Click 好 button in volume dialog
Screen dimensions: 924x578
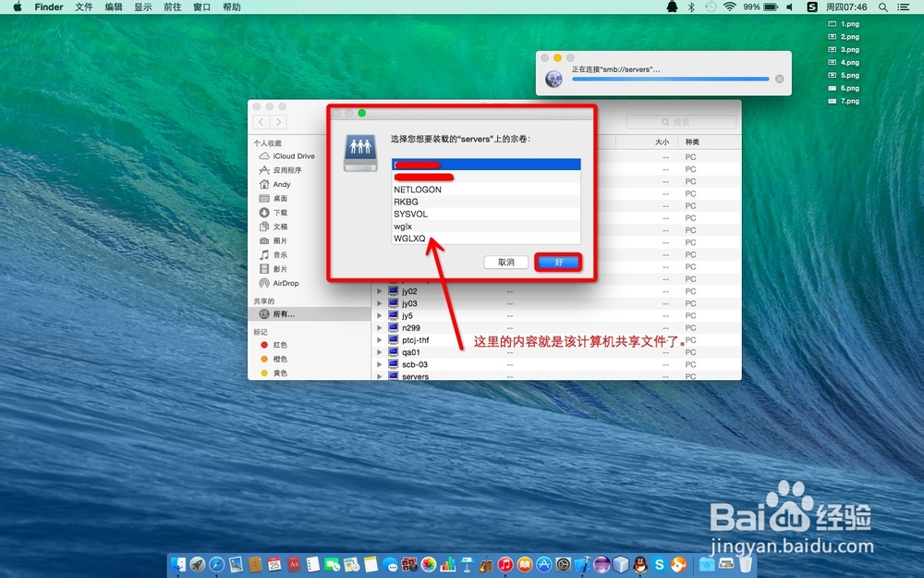coord(558,263)
